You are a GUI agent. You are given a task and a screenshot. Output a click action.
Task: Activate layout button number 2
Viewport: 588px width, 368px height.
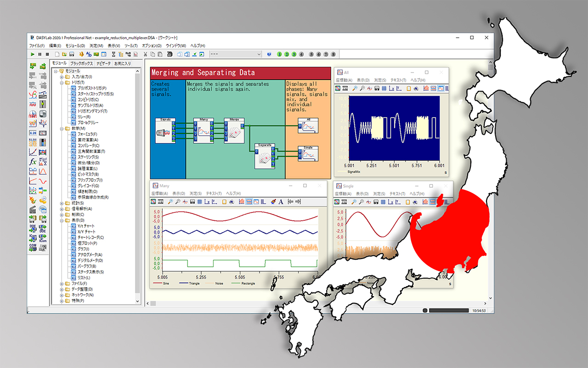[x=287, y=54]
